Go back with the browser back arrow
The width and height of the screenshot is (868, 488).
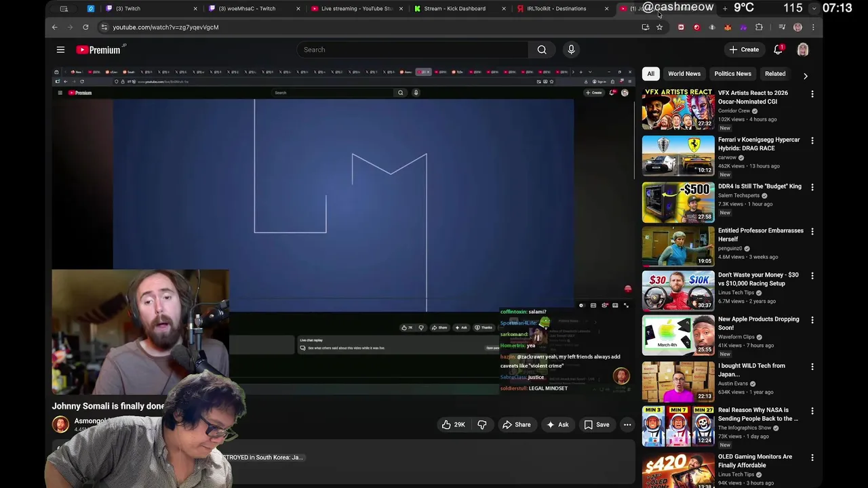[x=55, y=27]
